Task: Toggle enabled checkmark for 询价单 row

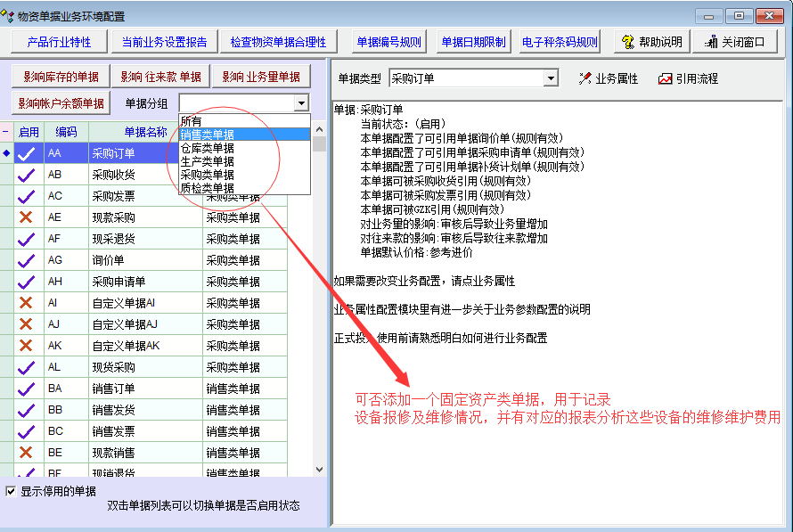Action: pos(28,260)
